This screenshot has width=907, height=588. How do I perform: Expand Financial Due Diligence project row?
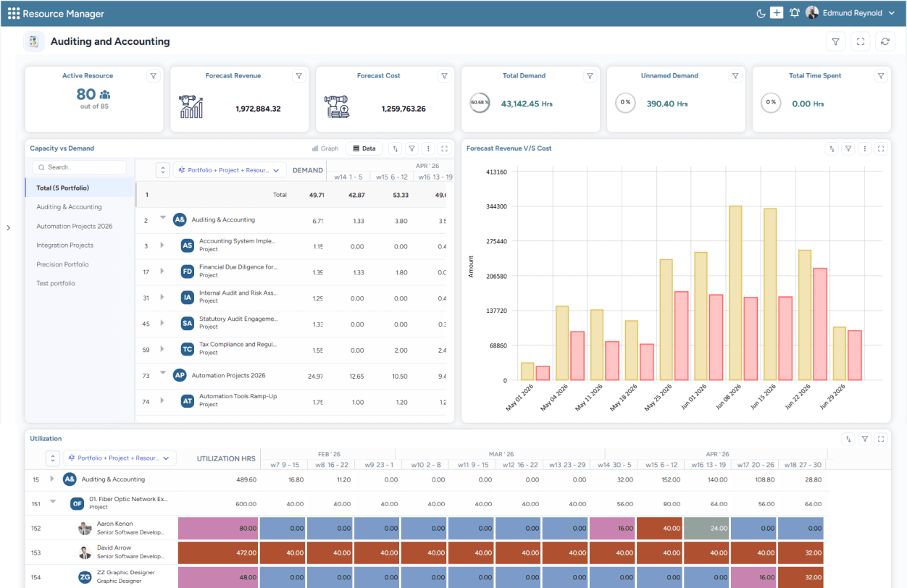click(162, 272)
